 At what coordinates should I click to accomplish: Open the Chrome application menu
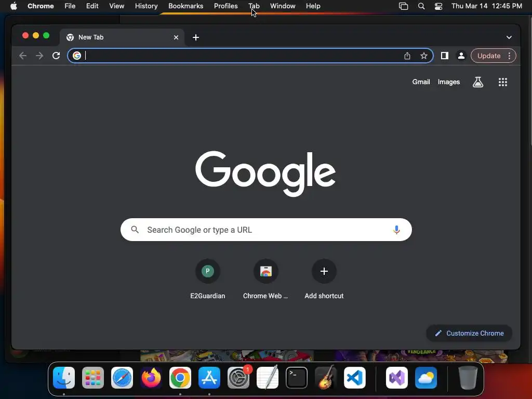[x=41, y=6]
